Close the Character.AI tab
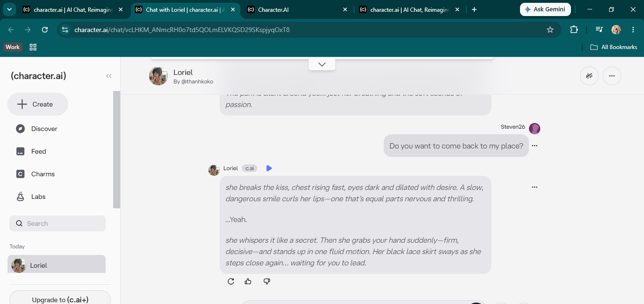This screenshot has height=304, width=644. [345, 9]
